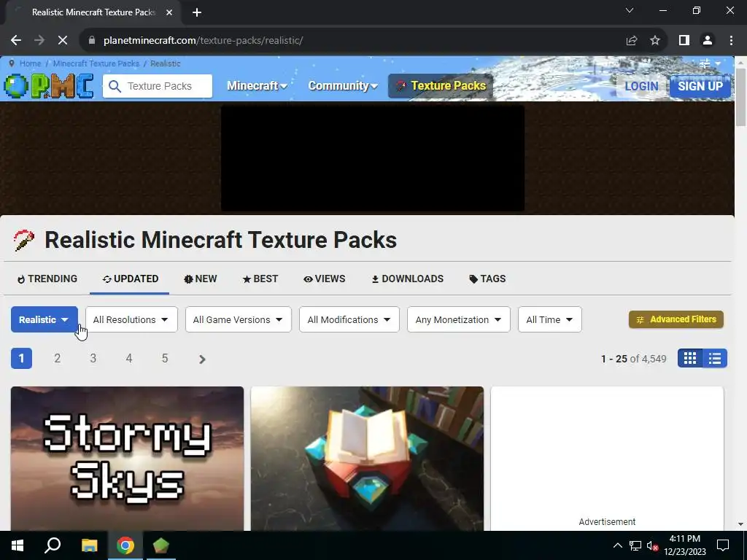
Task: Expand the Minecraft nav menu
Action: click(257, 86)
